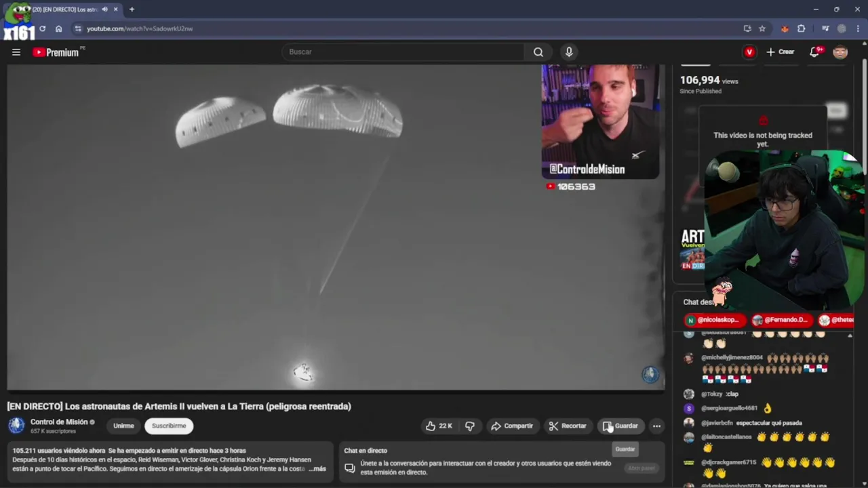Go to the browser home page

pyautogui.click(x=59, y=28)
